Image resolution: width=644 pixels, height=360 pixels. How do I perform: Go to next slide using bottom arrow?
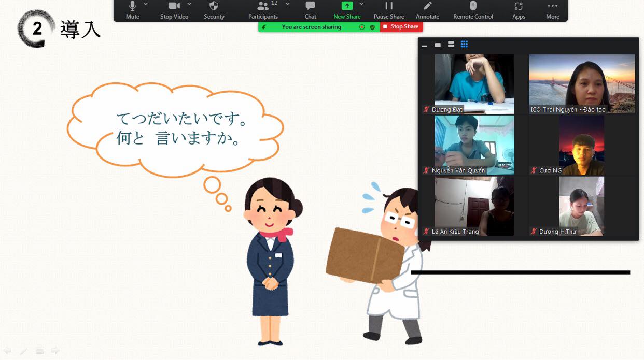(x=55, y=351)
